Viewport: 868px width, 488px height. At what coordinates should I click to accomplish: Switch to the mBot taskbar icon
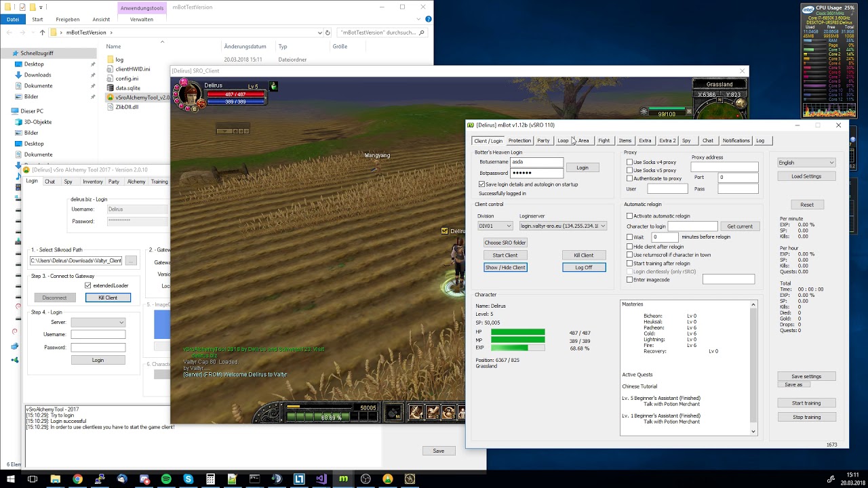[x=343, y=479]
